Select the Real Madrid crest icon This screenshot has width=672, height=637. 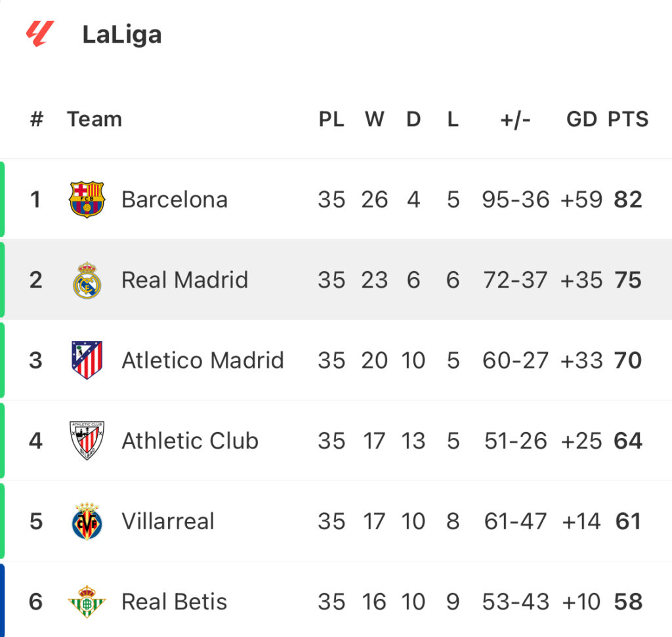coord(87,280)
